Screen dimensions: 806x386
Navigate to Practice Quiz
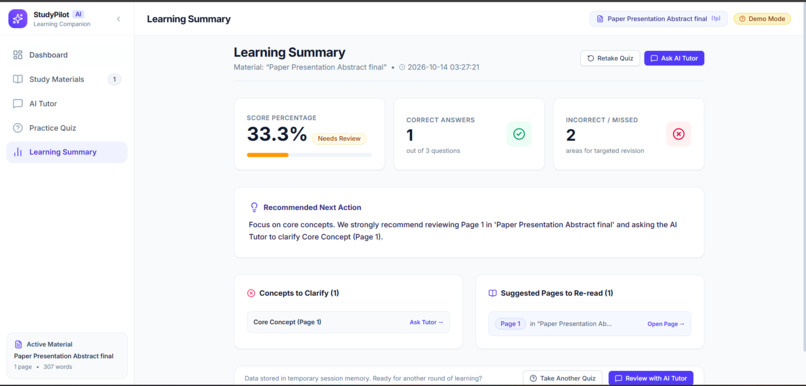[x=67, y=128]
